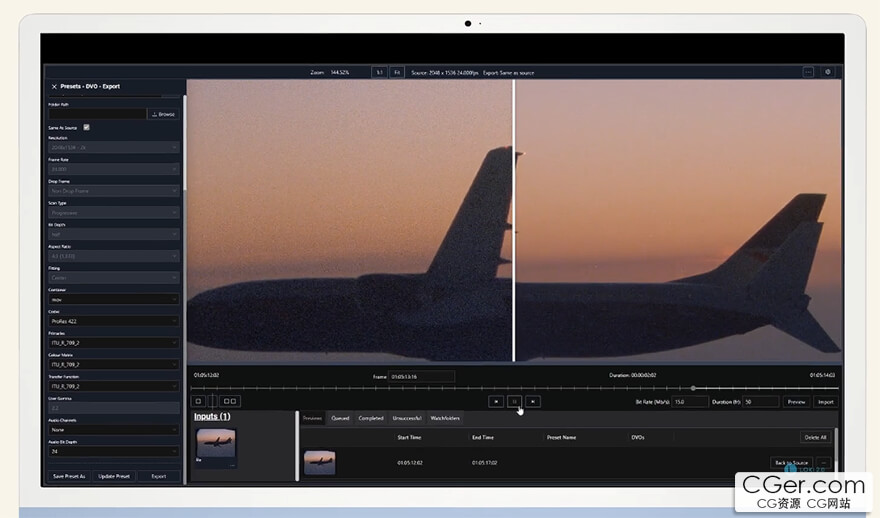Click the ellipsis button in top bar
Screen dimensions: 880x518
point(808,72)
